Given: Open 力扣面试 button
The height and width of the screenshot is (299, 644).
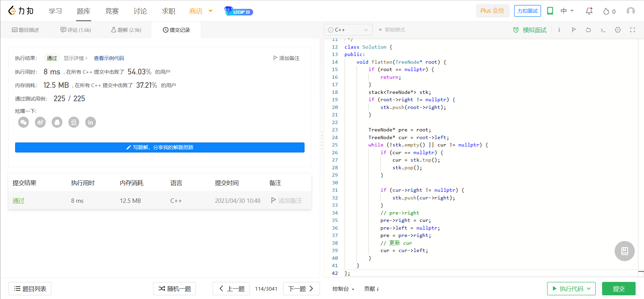Looking at the screenshot, I should pyautogui.click(x=528, y=11).
